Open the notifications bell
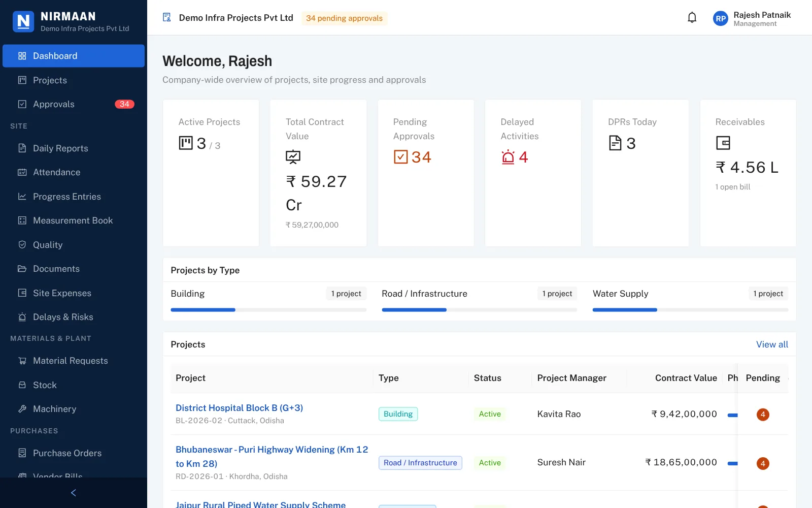This screenshot has width=812, height=508. [x=692, y=18]
